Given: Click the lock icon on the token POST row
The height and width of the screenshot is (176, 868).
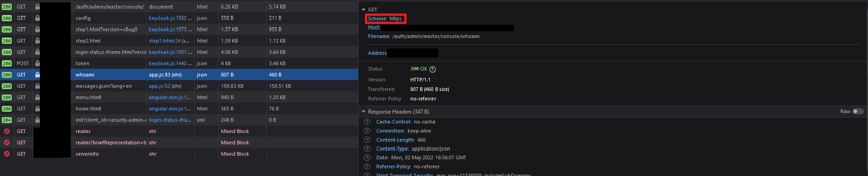Looking at the screenshot, I should (x=37, y=63).
